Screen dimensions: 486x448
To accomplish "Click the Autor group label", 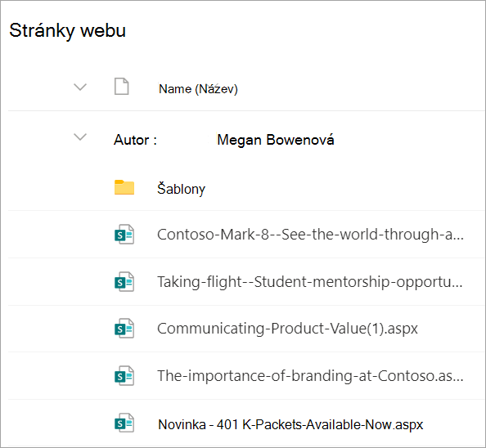I will [x=135, y=140].
